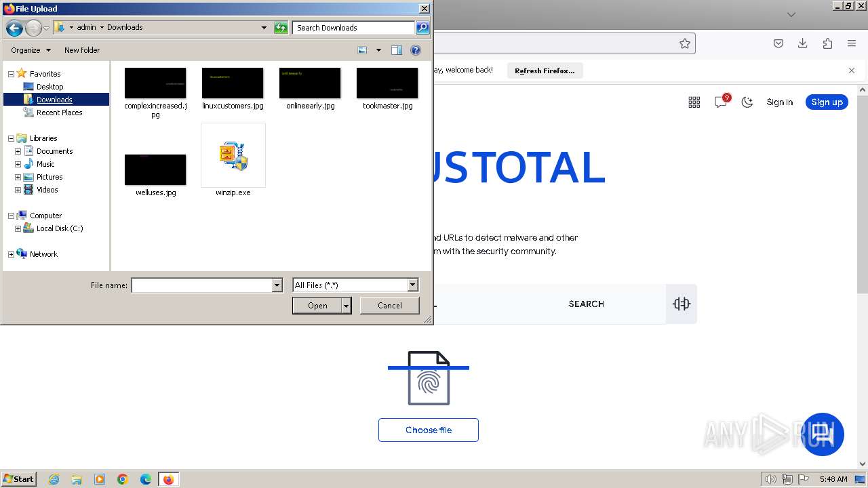Expand the Local Disk (C:) node
This screenshot has width=868, height=488.
18,228
